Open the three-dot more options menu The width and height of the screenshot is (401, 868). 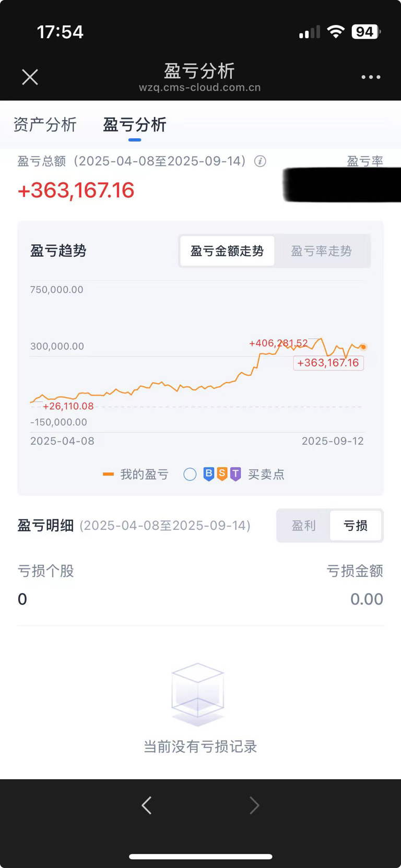(x=371, y=77)
